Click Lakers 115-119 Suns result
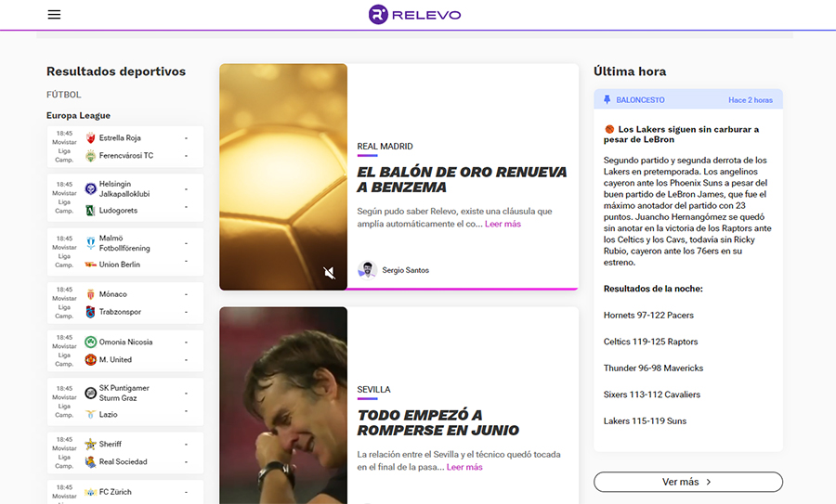 (x=645, y=420)
